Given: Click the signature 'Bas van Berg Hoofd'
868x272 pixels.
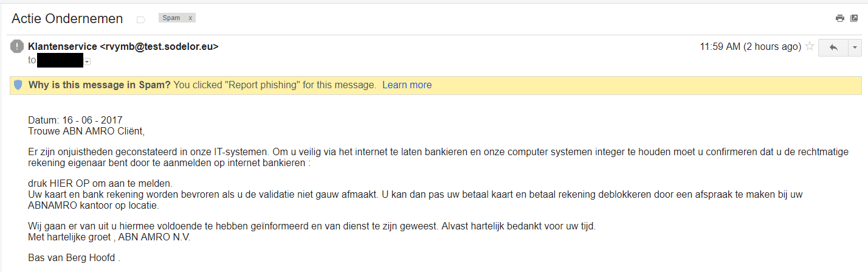Looking at the screenshot, I should point(73,258).
